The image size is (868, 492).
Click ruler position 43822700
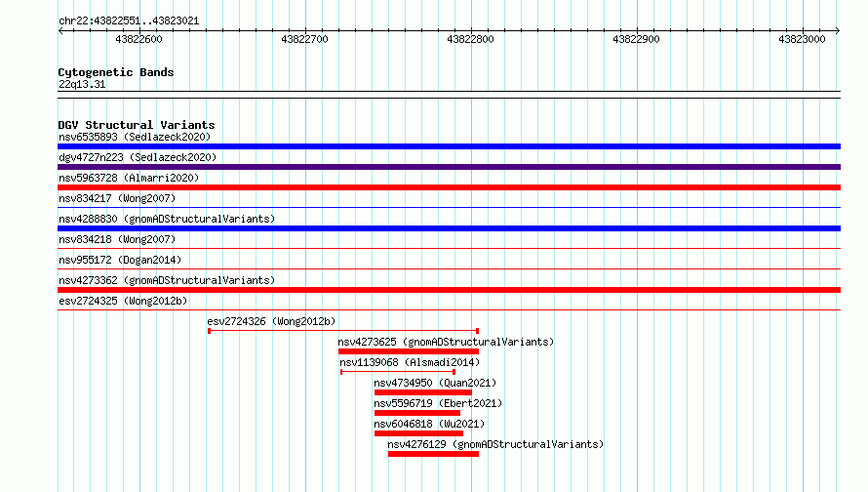pos(304,39)
